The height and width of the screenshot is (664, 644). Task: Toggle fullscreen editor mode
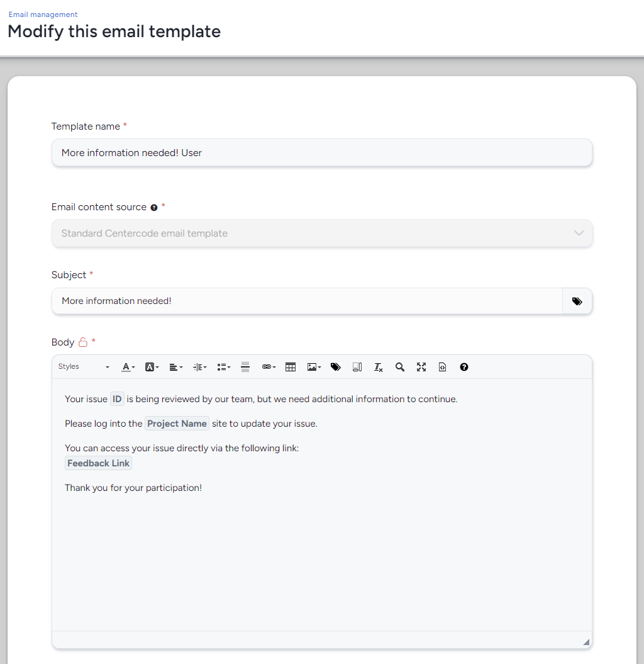pyautogui.click(x=421, y=367)
